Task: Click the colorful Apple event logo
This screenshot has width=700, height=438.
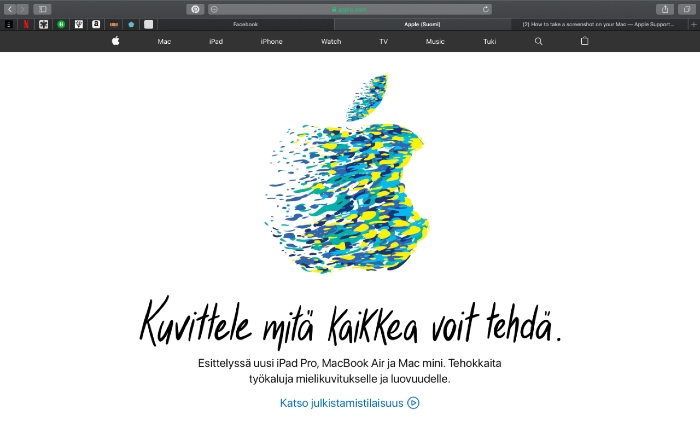Action: (347, 174)
